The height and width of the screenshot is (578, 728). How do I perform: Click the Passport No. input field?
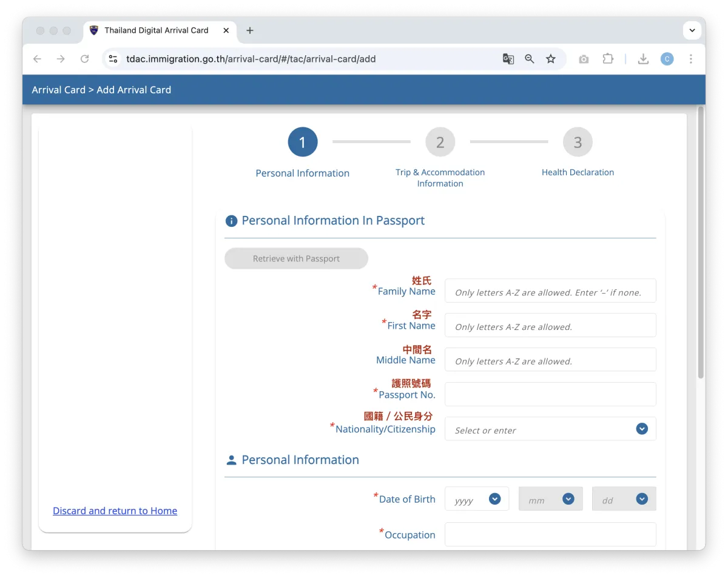[550, 394]
